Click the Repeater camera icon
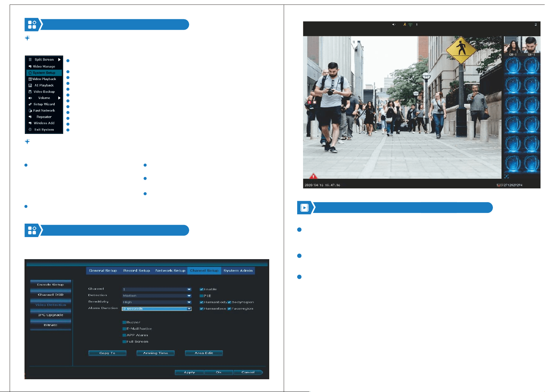545x392 pixels. click(x=30, y=117)
